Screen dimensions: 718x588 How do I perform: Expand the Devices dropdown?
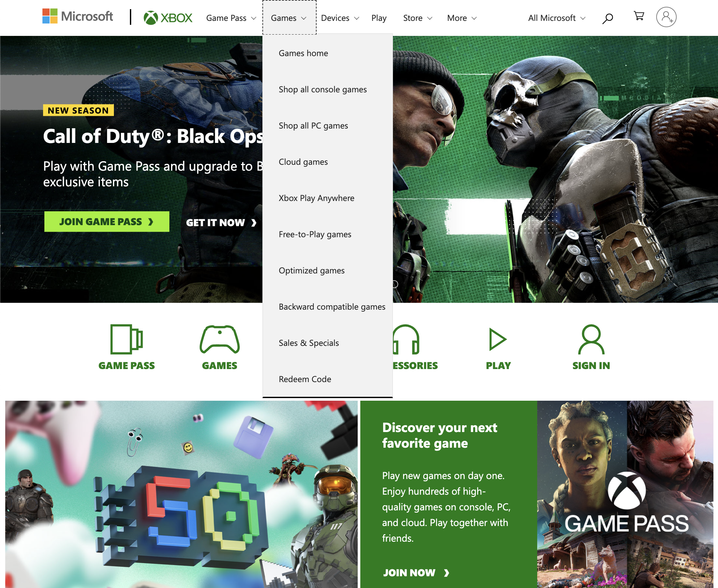click(340, 18)
